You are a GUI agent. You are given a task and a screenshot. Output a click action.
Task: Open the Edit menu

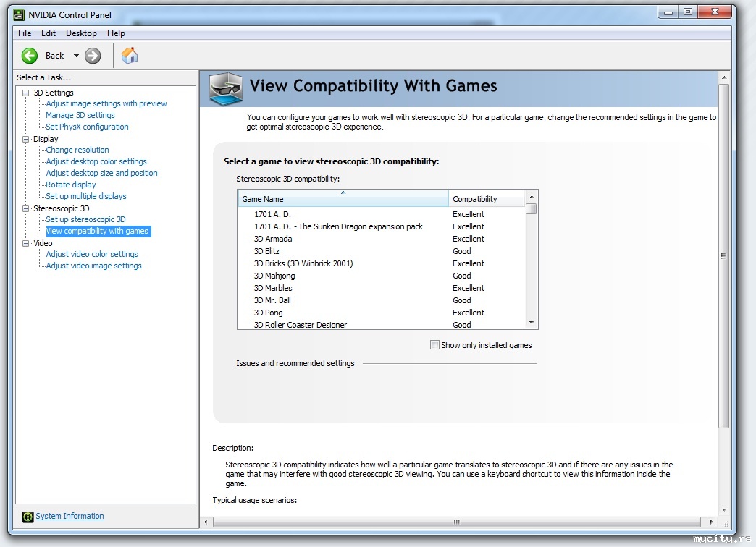(49, 33)
